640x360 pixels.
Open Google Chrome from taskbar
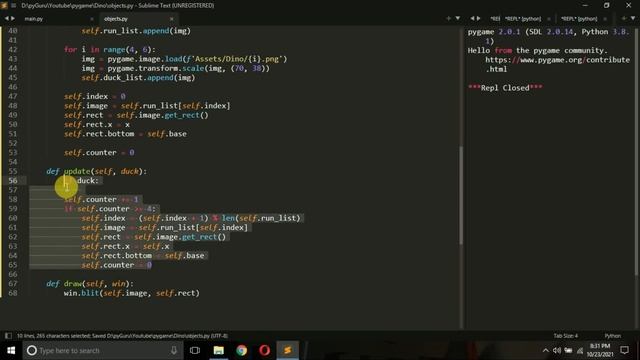pyautogui.click(x=242, y=350)
